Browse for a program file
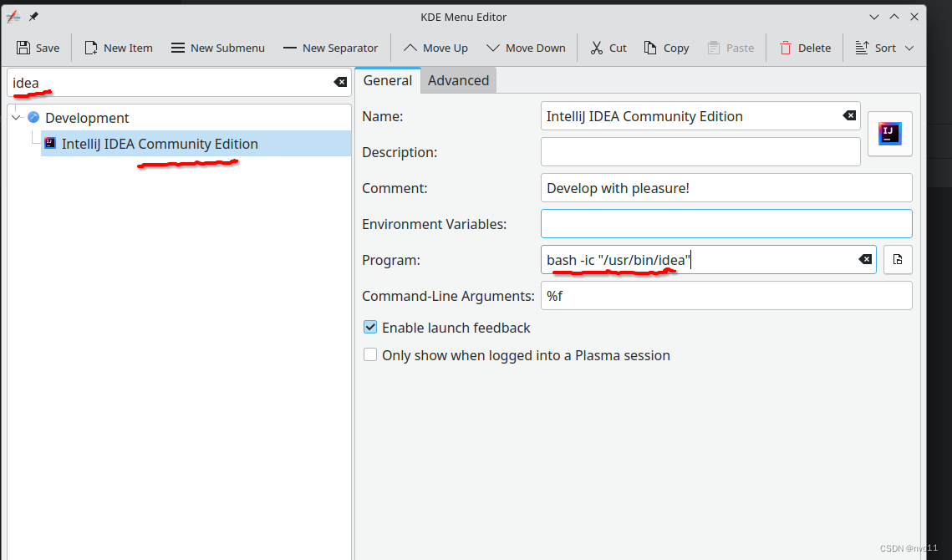 point(898,259)
